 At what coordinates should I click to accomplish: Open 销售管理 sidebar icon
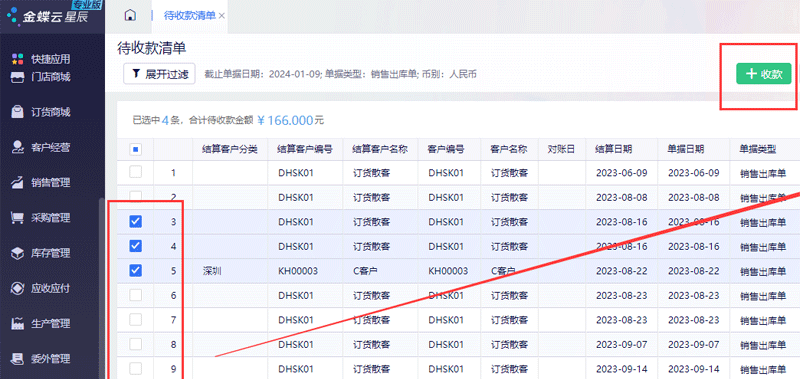(18, 183)
